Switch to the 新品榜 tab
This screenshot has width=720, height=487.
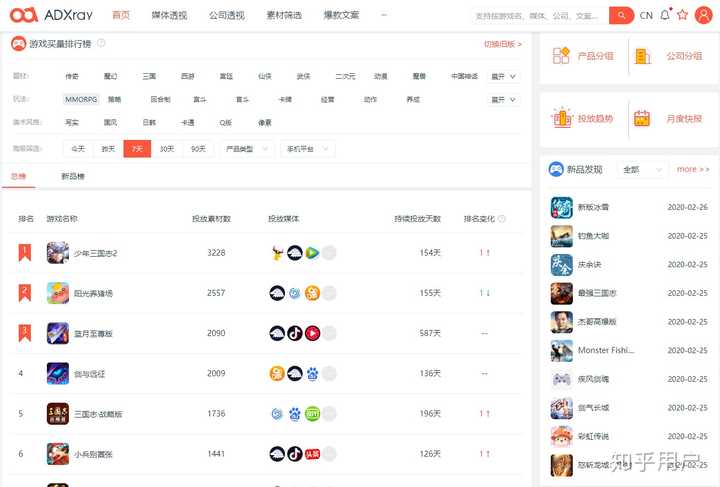73,176
